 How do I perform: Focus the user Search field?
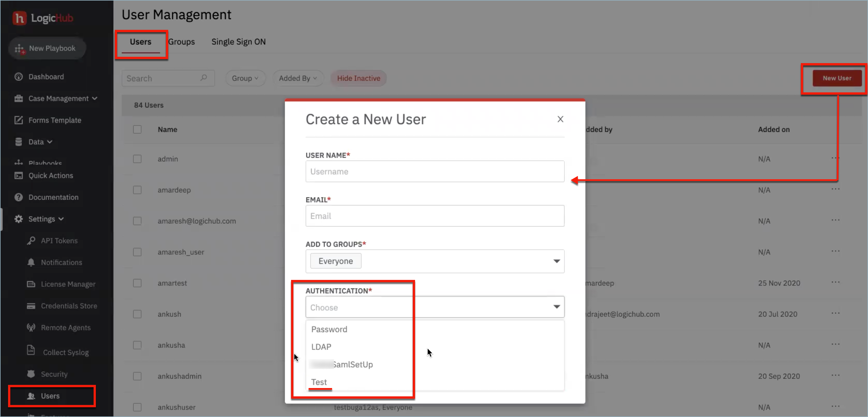pyautogui.click(x=168, y=78)
